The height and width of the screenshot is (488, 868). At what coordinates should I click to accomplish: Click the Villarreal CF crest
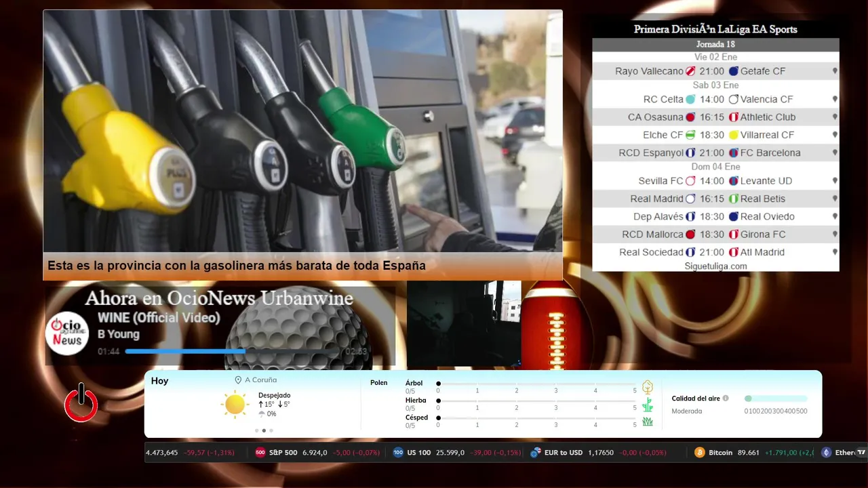(x=734, y=135)
